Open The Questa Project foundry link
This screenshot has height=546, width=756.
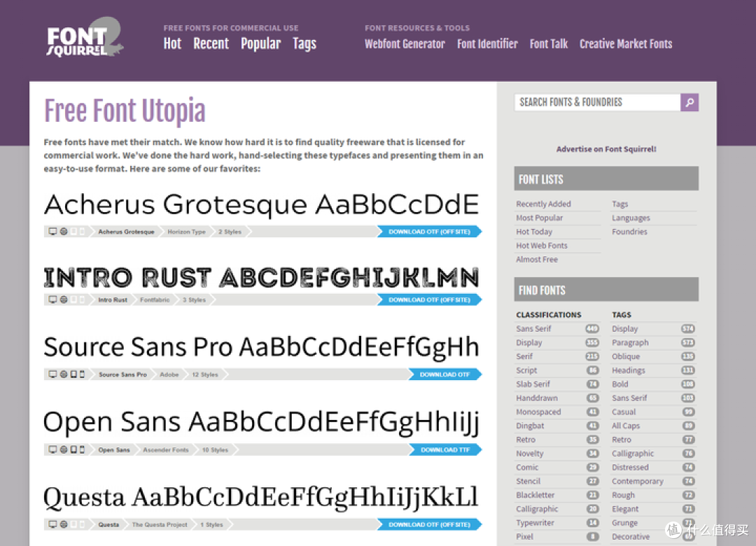(160, 524)
